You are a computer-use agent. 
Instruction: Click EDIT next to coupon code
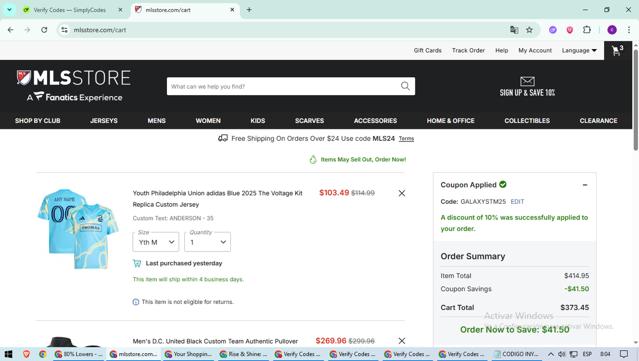point(517,202)
